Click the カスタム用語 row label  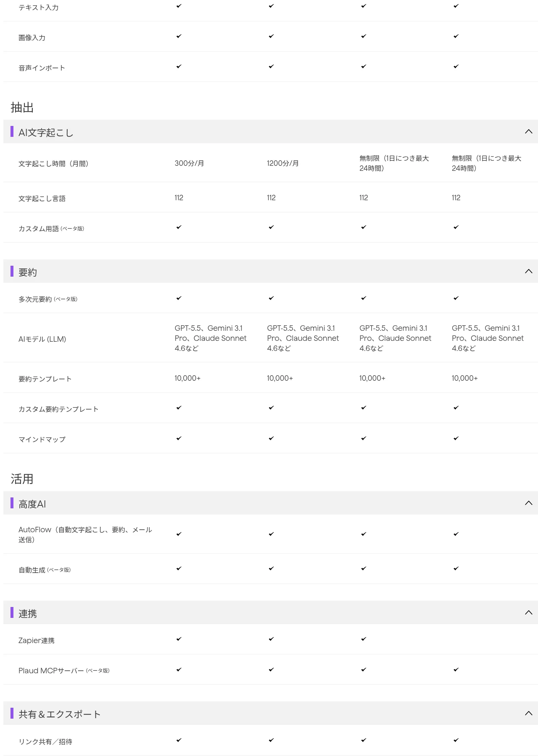click(x=51, y=229)
